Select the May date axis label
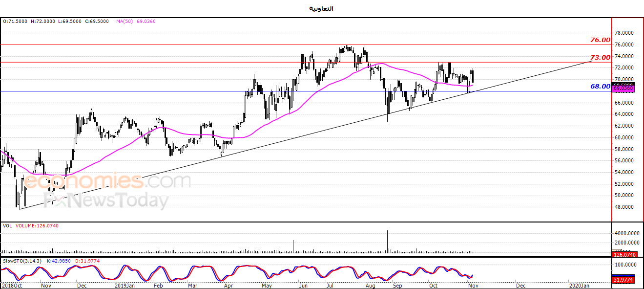Image resolution: width=644 pixels, height=289 pixels. (267, 285)
